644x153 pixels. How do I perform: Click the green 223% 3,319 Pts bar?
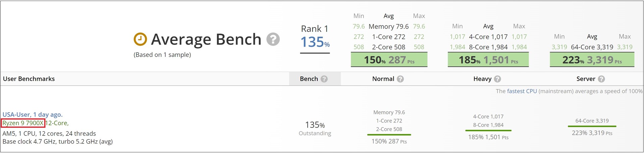click(592, 60)
